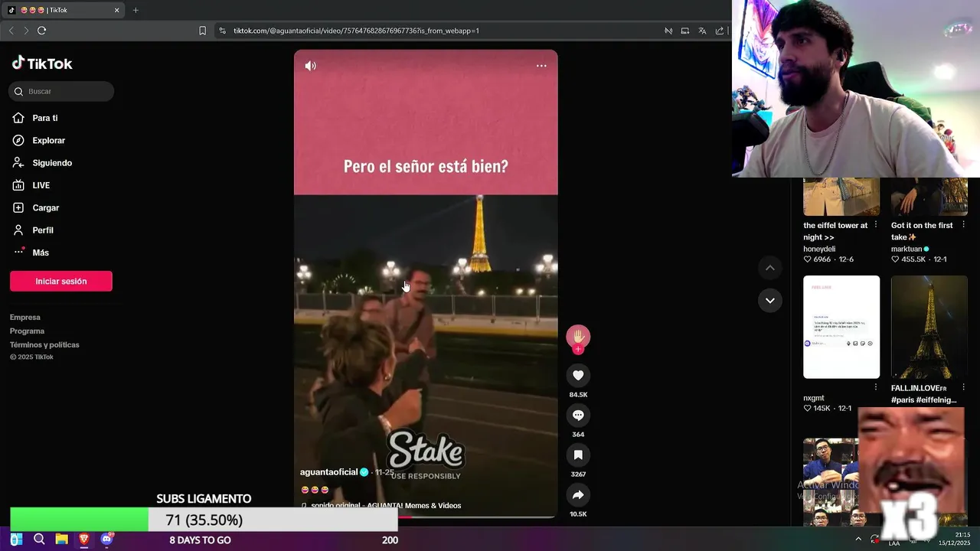This screenshot has height=551, width=980.
Task: Mute the video sound
Action: pos(310,66)
